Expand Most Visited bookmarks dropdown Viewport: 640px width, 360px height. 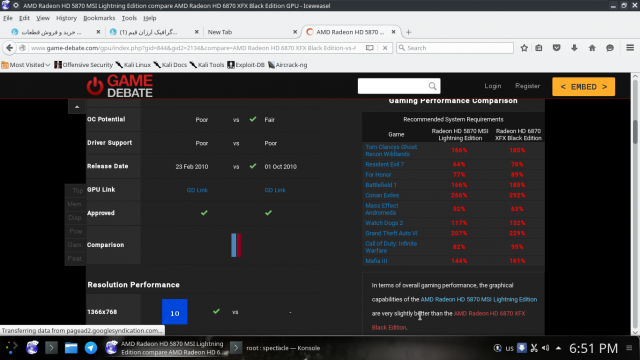click(26, 65)
